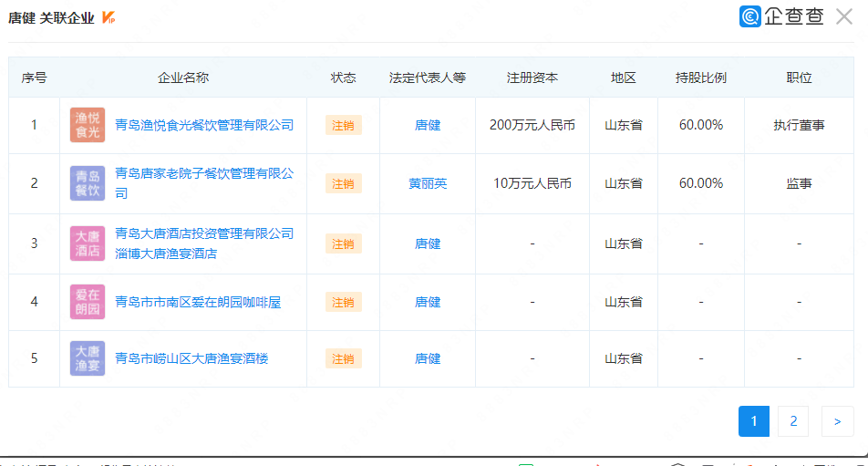The width and height of the screenshot is (868, 466).
Task: Open 青岛唐家老院子餐饮管理有限公司 company link
Action: coord(204,173)
